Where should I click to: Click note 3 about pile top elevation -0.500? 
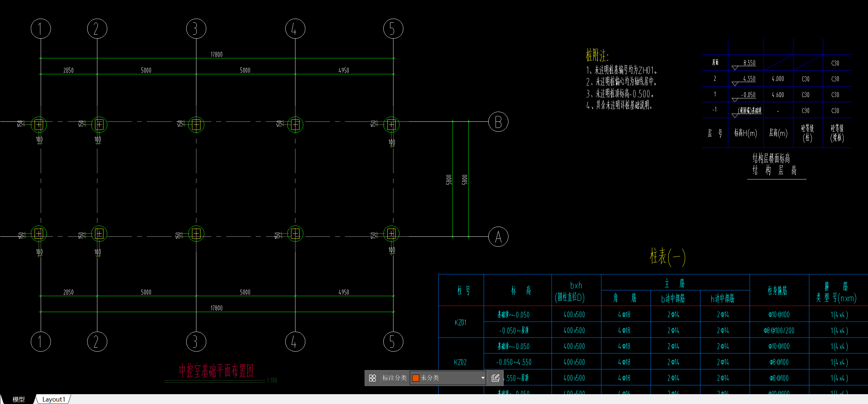[x=620, y=94]
